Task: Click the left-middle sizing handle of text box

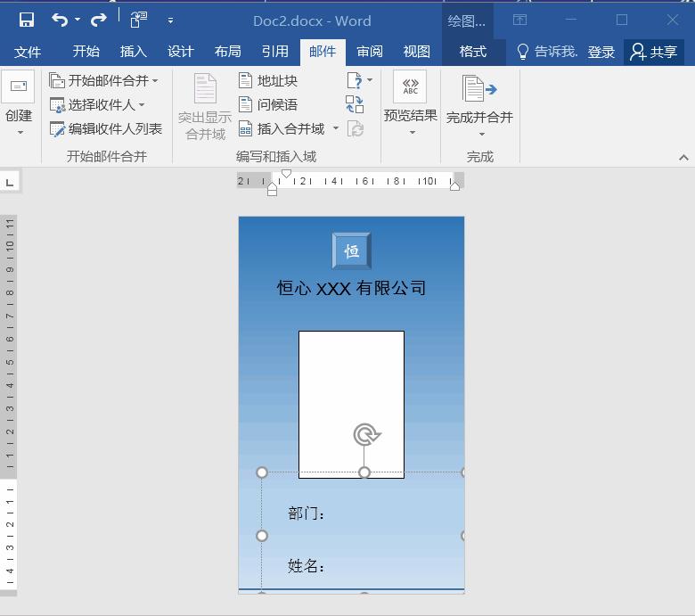Action: click(x=262, y=536)
